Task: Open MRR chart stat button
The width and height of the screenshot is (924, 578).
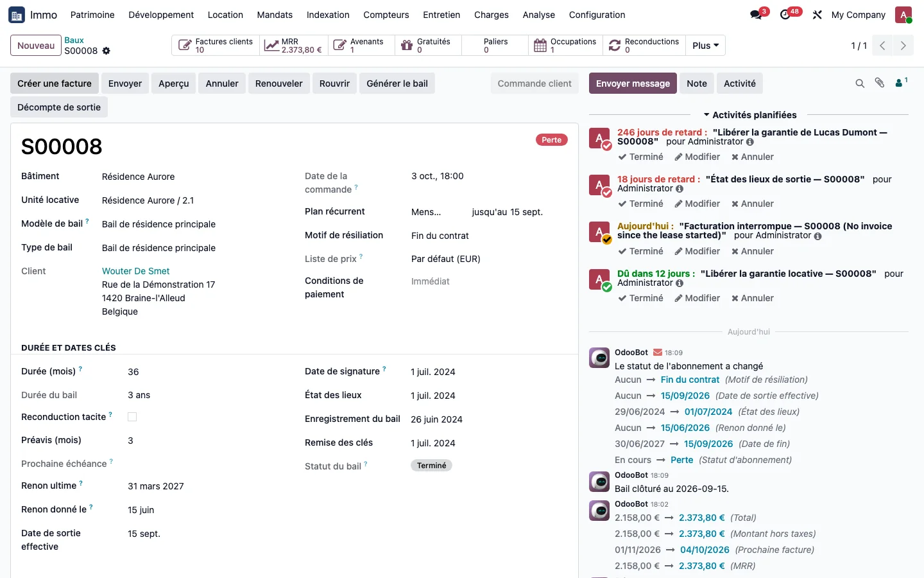Action: pyautogui.click(x=294, y=46)
